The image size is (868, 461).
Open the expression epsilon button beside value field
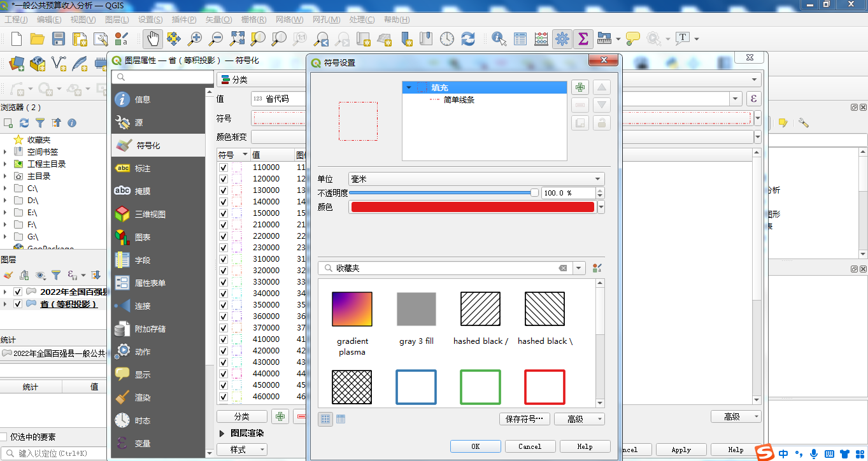pos(754,99)
